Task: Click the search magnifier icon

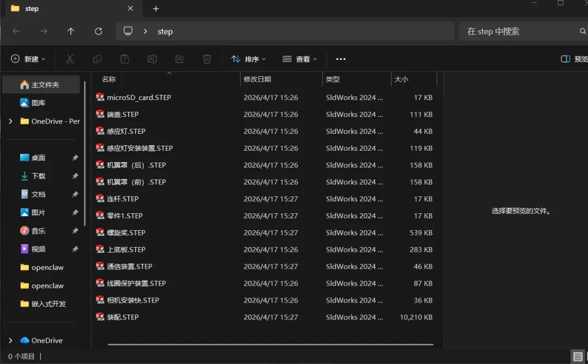Action: pyautogui.click(x=583, y=31)
